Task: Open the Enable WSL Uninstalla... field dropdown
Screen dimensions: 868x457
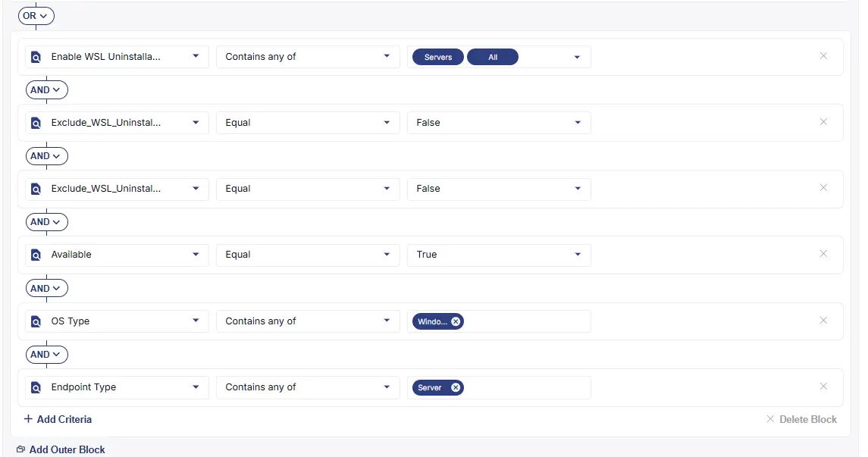Action: pos(117,56)
